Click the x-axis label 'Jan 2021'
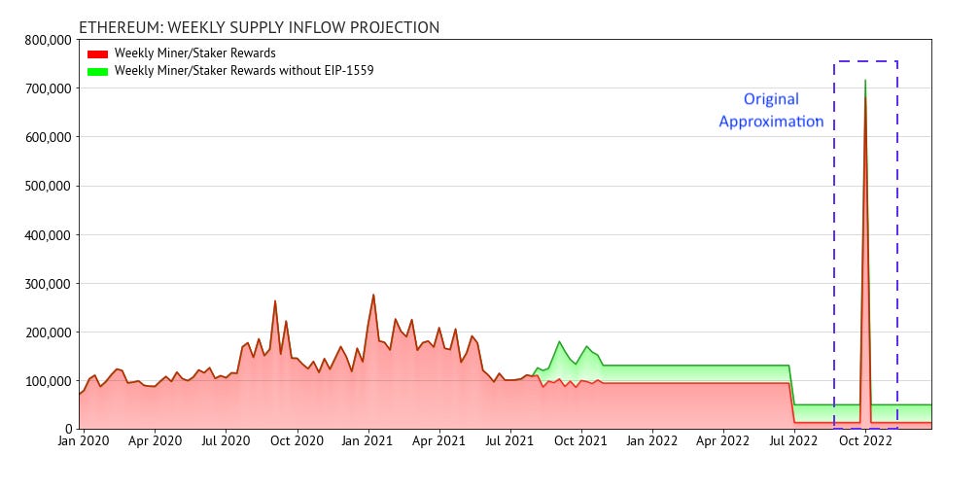Viewport: 980px width, 490px height. coord(368,441)
